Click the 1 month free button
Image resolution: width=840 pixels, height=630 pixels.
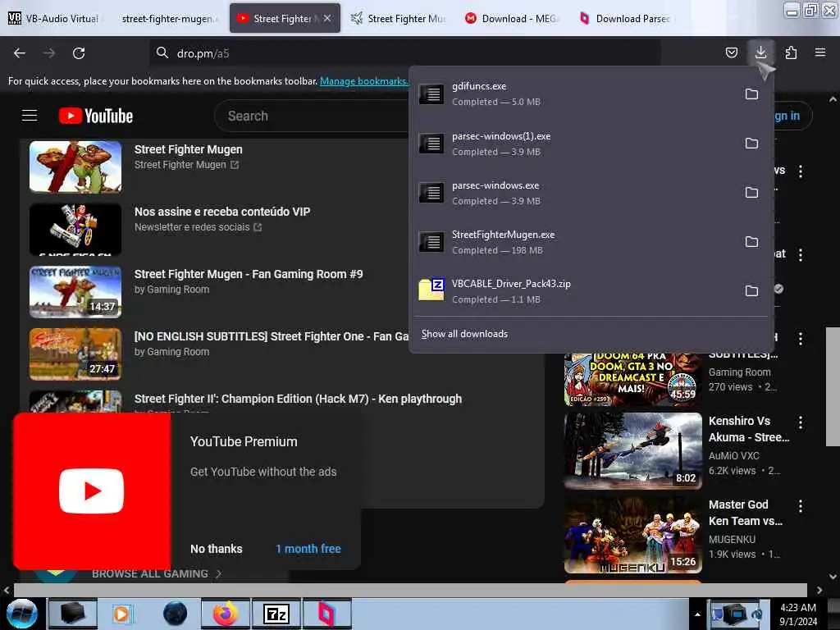tap(308, 549)
